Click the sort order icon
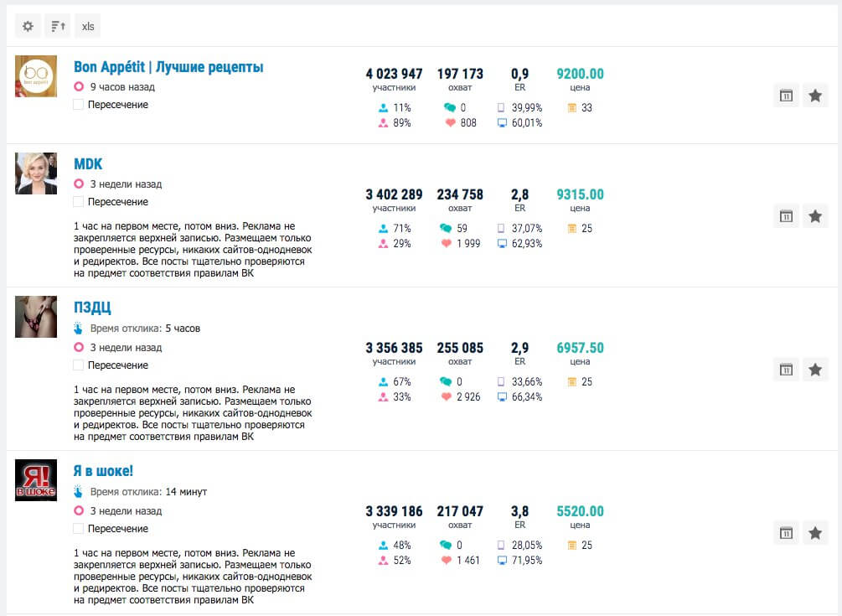The width and height of the screenshot is (842, 616). tap(58, 26)
